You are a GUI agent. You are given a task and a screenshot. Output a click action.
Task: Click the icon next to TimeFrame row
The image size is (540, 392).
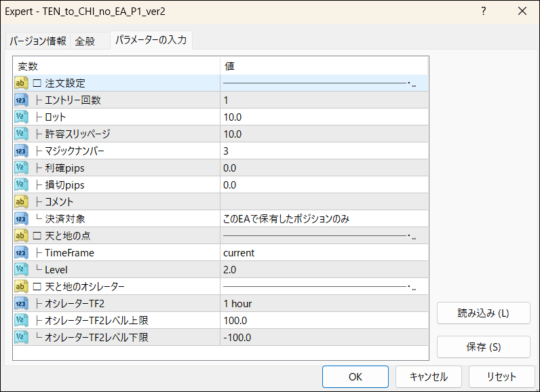pyautogui.click(x=21, y=252)
